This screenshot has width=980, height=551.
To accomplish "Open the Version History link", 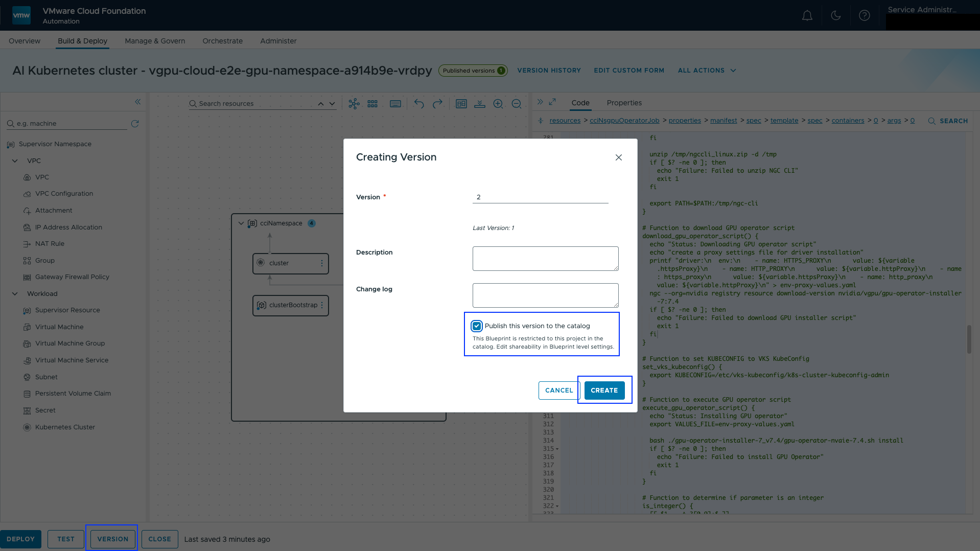I will click(549, 71).
